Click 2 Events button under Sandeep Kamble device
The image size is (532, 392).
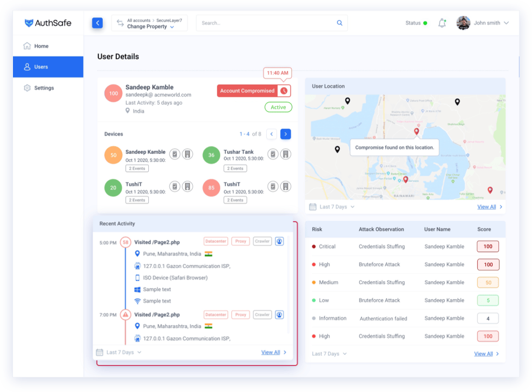point(137,169)
